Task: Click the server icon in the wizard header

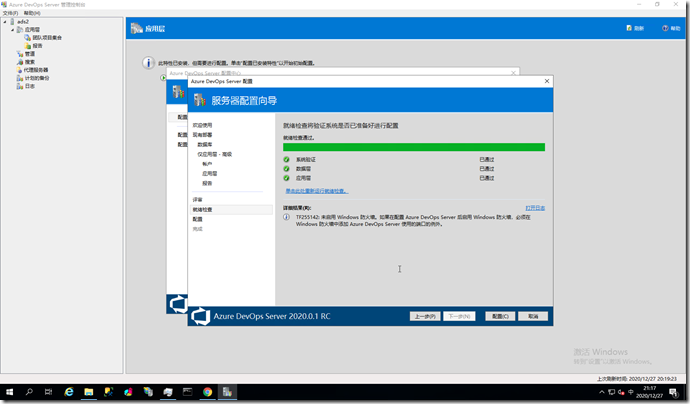Action: (x=200, y=100)
